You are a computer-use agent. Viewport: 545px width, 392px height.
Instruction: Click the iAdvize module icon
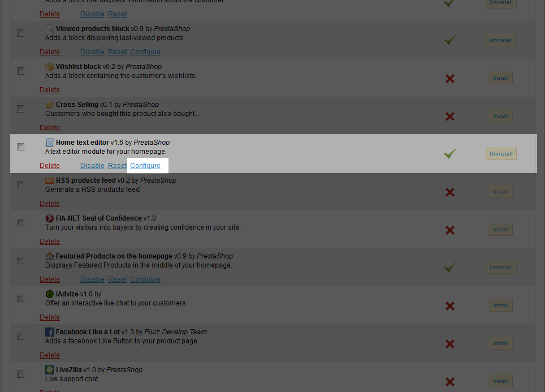point(50,294)
